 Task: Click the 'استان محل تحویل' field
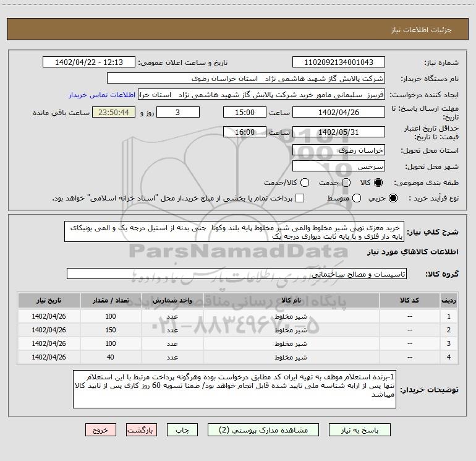338,150
